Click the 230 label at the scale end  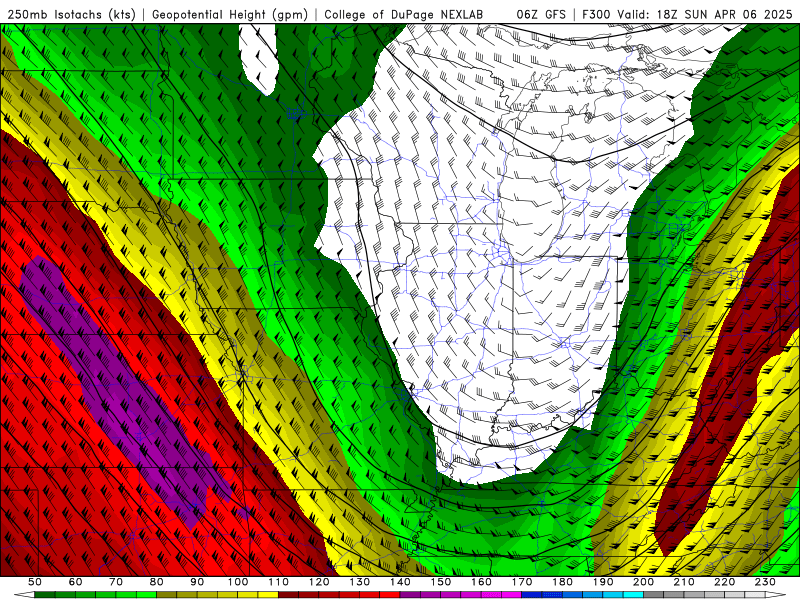click(x=765, y=582)
